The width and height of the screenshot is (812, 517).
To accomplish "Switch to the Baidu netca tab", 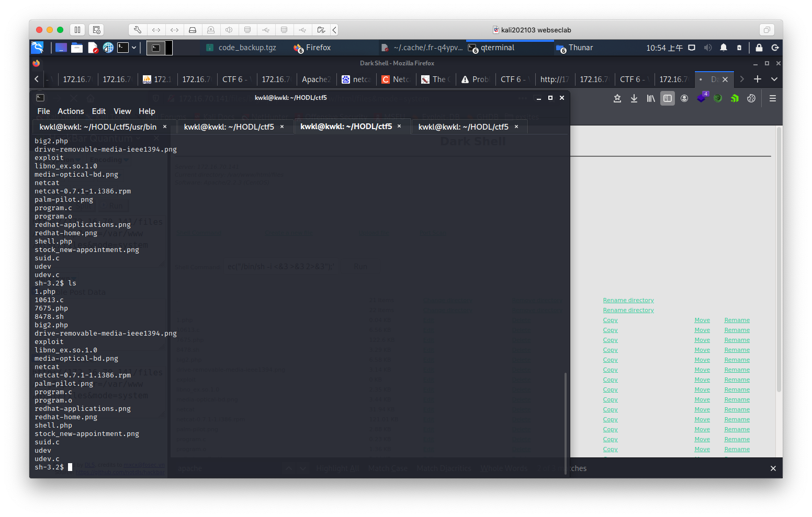I will pos(356,79).
